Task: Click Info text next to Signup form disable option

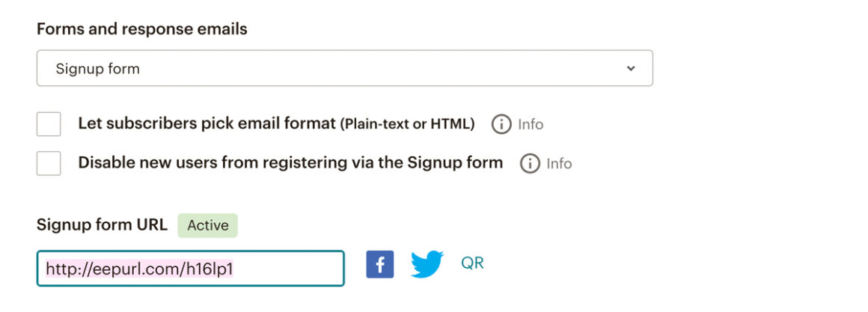Action: [559, 164]
